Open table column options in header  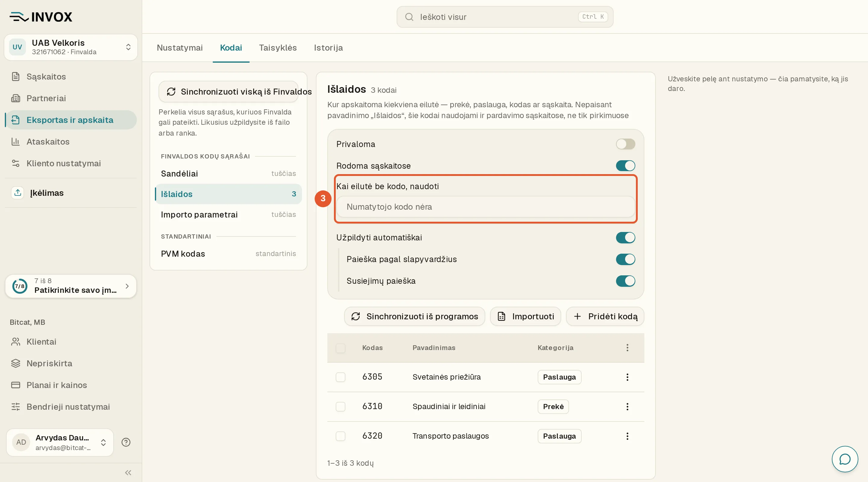[627, 348]
